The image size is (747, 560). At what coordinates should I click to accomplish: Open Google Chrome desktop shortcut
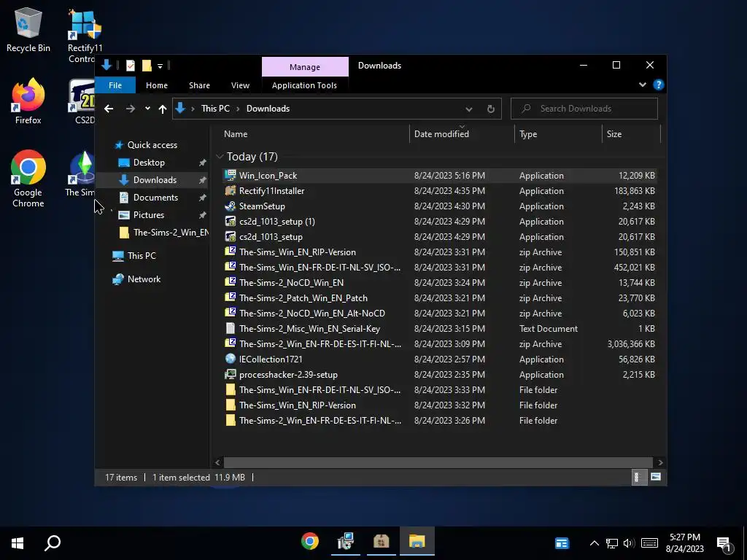pos(28,179)
